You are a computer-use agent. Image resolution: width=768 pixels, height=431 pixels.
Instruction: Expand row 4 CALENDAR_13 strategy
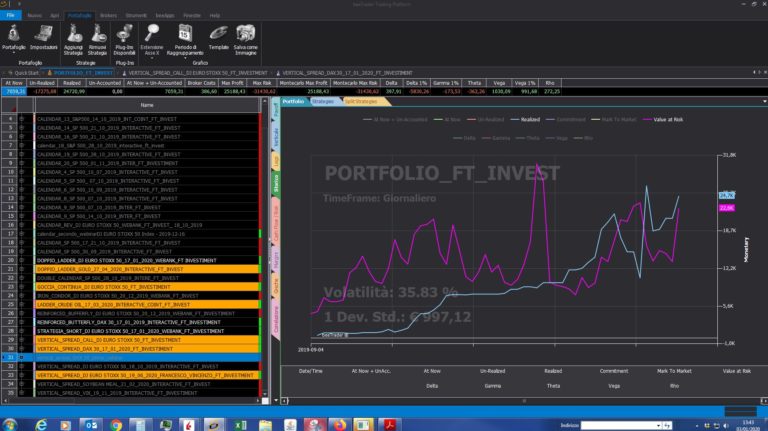[x=21, y=119]
